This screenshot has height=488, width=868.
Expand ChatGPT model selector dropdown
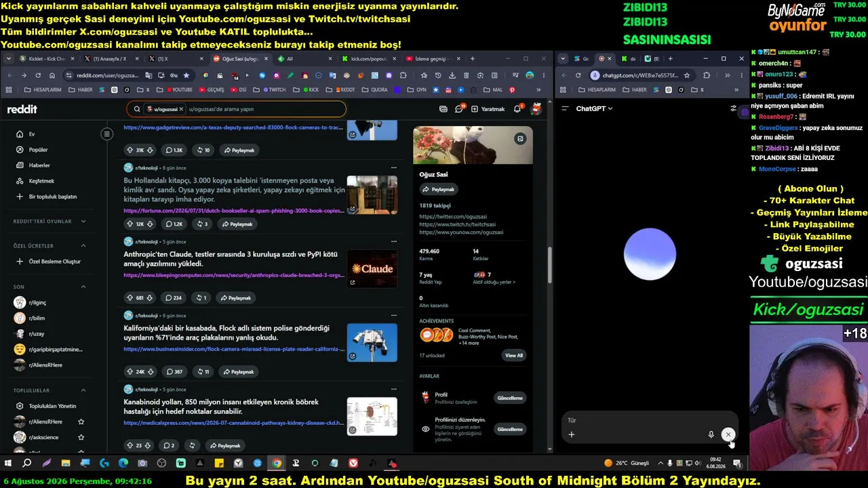pos(594,108)
